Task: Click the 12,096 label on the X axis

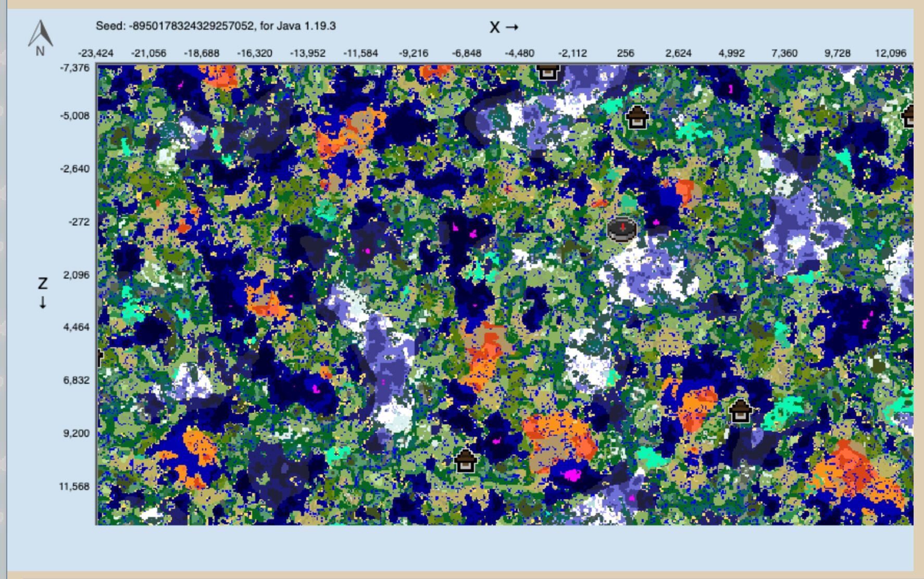Action: [890, 53]
